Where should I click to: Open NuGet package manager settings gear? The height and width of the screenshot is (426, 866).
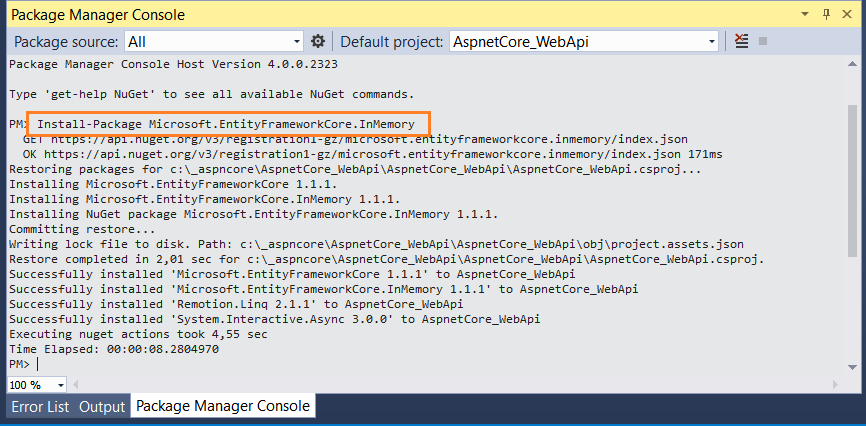coord(318,41)
